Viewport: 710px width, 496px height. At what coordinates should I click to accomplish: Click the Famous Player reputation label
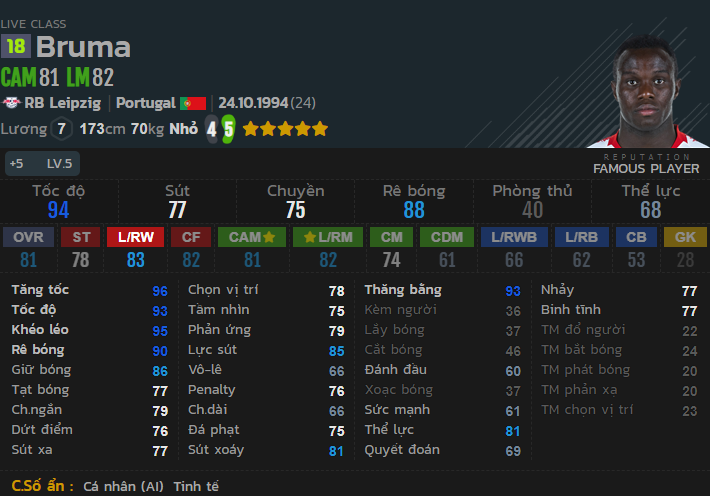pos(646,169)
